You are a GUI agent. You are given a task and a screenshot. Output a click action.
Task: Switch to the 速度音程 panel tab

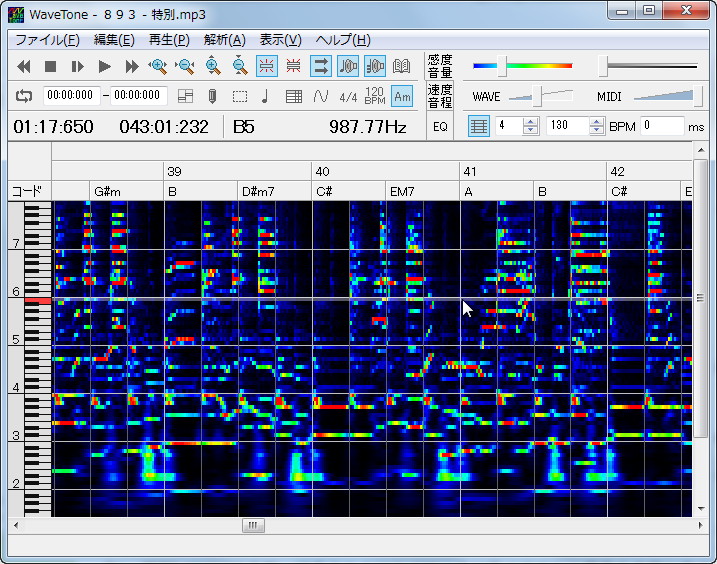tap(440, 97)
